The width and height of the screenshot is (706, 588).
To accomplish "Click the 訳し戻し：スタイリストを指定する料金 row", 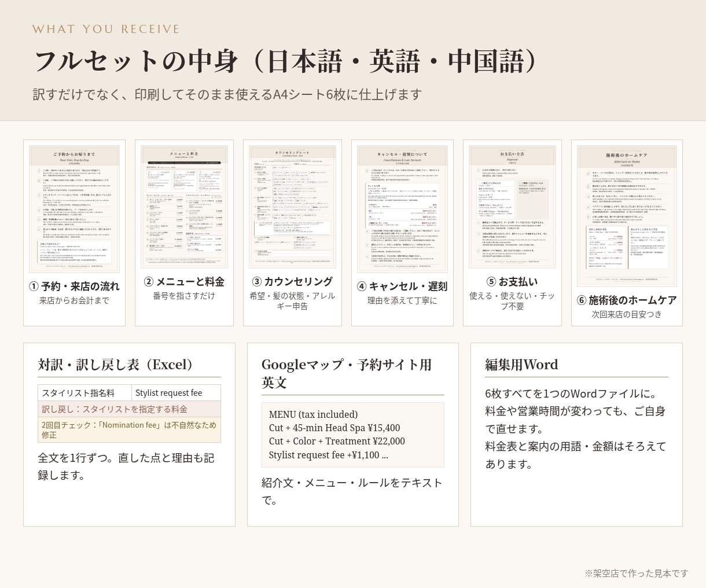I will [129, 409].
